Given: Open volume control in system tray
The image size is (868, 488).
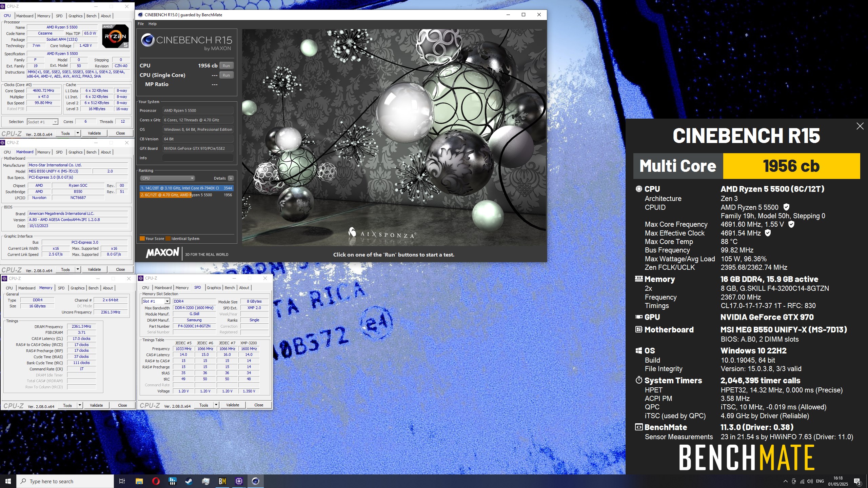Looking at the screenshot, I should [810, 481].
